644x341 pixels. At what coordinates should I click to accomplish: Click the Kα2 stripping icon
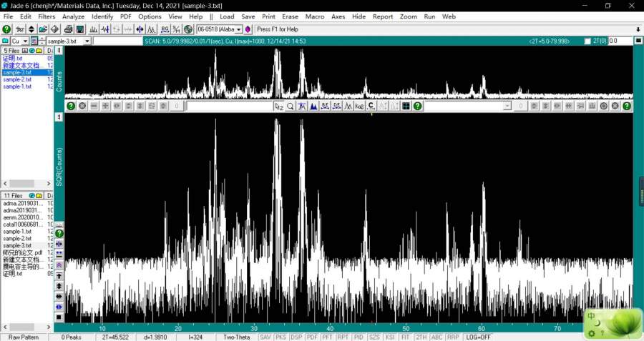tap(360, 106)
